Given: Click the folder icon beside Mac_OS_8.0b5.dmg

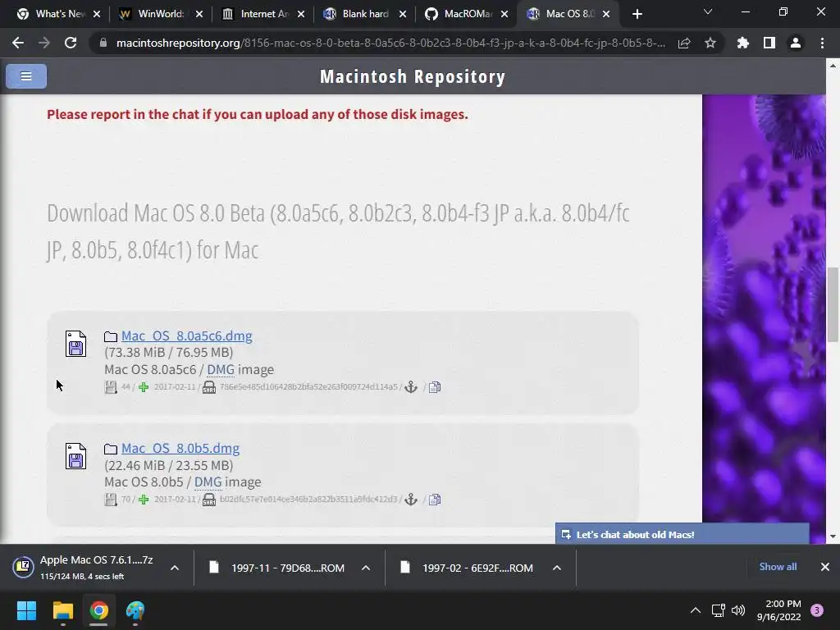Looking at the screenshot, I should pyautogui.click(x=111, y=449).
